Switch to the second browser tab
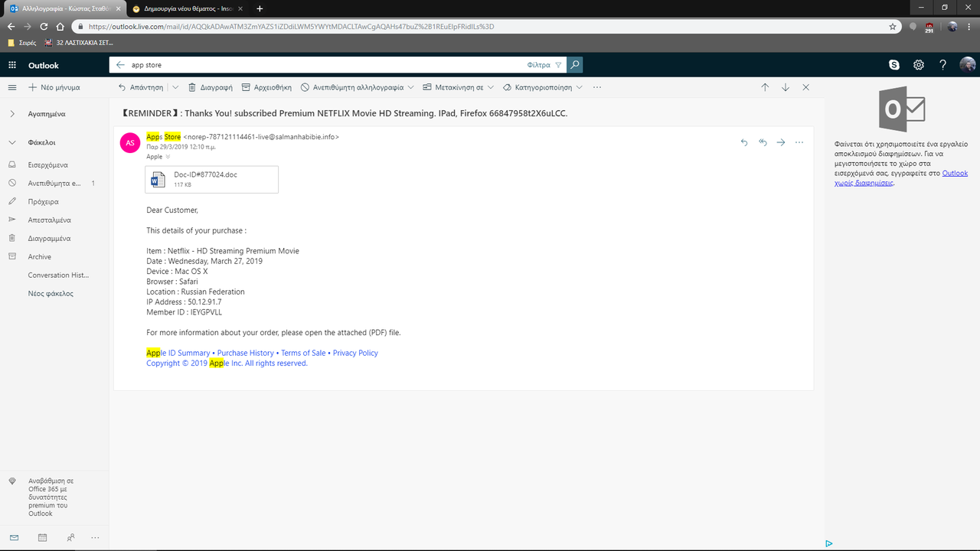This screenshot has height=551, width=980. (186, 8)
